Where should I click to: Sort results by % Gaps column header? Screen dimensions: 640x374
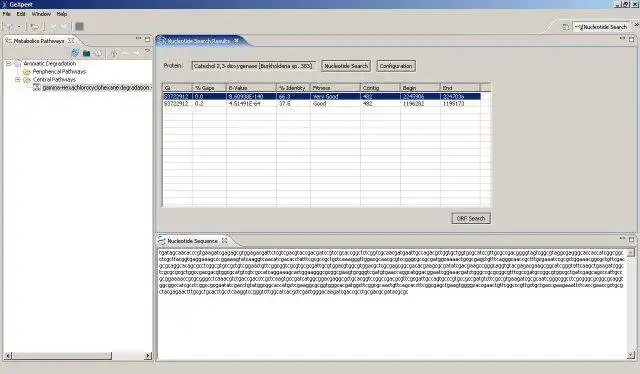pyautogui.click(x=209, y=87)
